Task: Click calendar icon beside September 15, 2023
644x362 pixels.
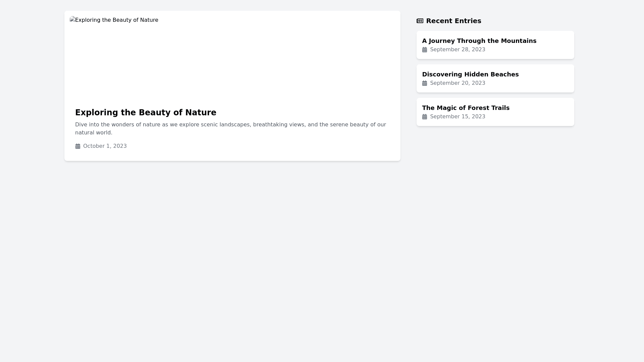Action: 424,117
